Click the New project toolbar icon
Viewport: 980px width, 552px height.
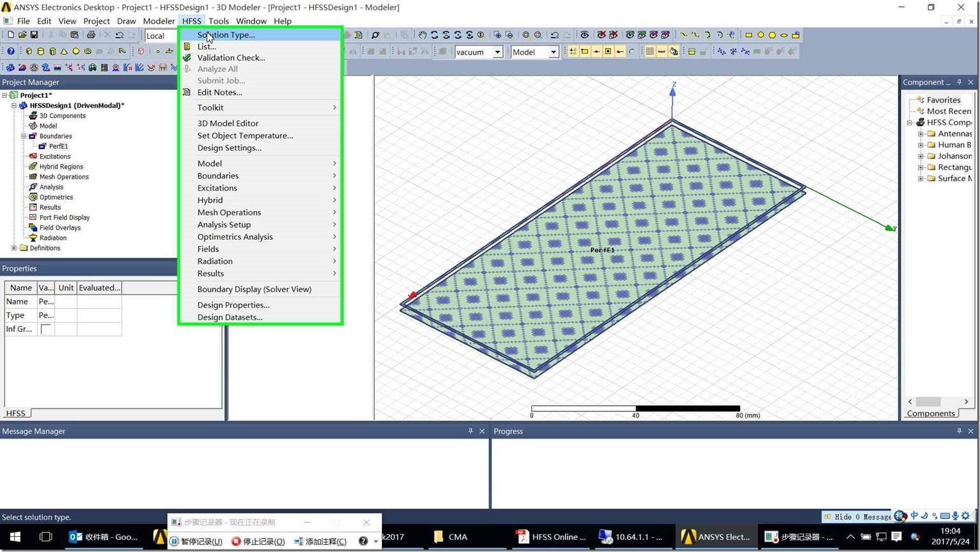(11, 35)
